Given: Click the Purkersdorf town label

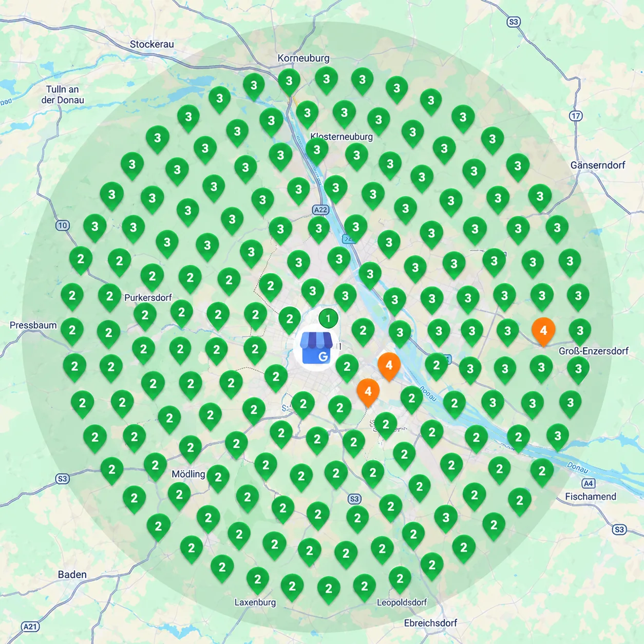Looking at the screenshot, I should point(148,297).
